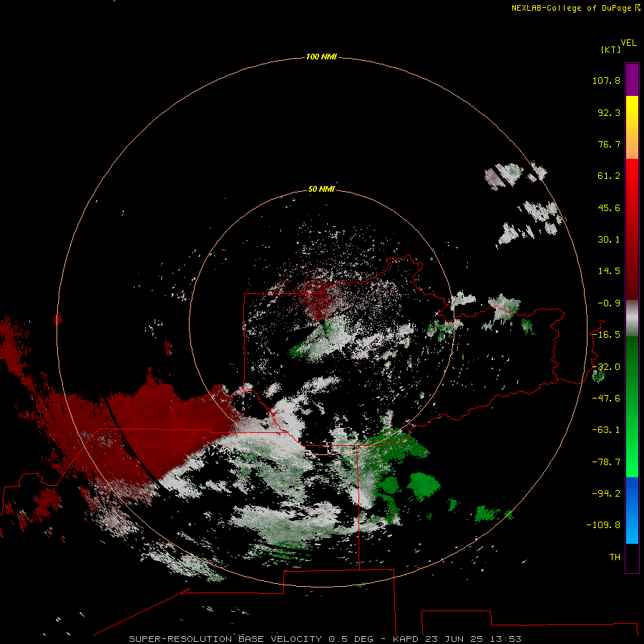The image size is (644, 644).
Task: Click the VEL legend title
Action: pyautogui.click(x=629, y=43)
